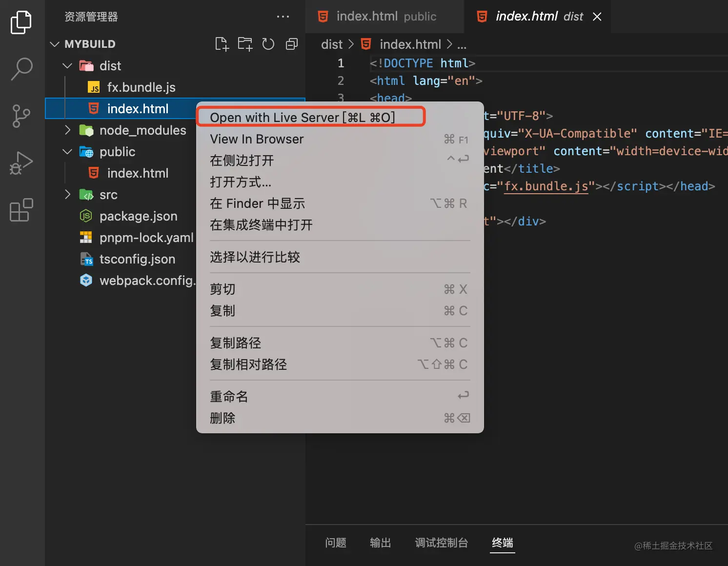
Task: Click the dist folder icon
Action: point(86,65)
